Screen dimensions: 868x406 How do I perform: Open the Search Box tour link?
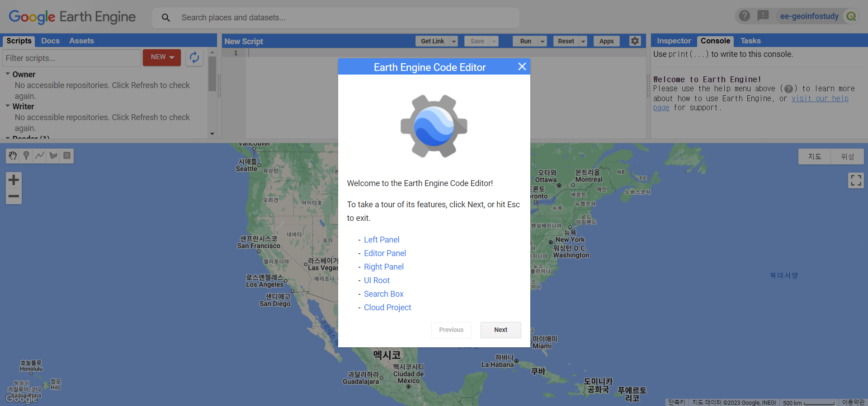(x=383, y=294)
